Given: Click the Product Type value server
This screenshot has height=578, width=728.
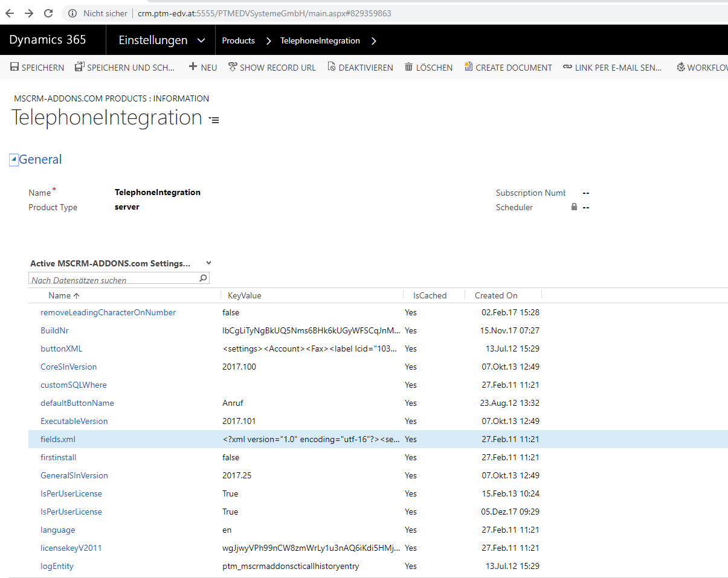Looking at the screenshot, I should point(127,207).
